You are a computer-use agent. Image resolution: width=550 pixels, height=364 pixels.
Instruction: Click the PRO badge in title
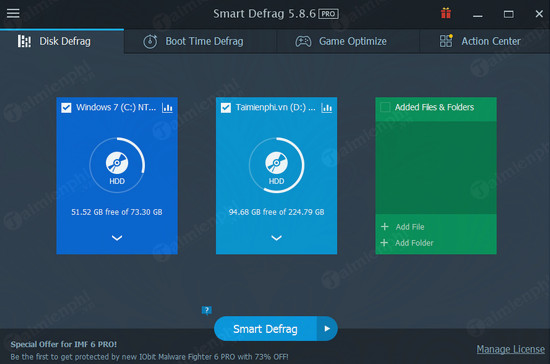coord(328,14)
